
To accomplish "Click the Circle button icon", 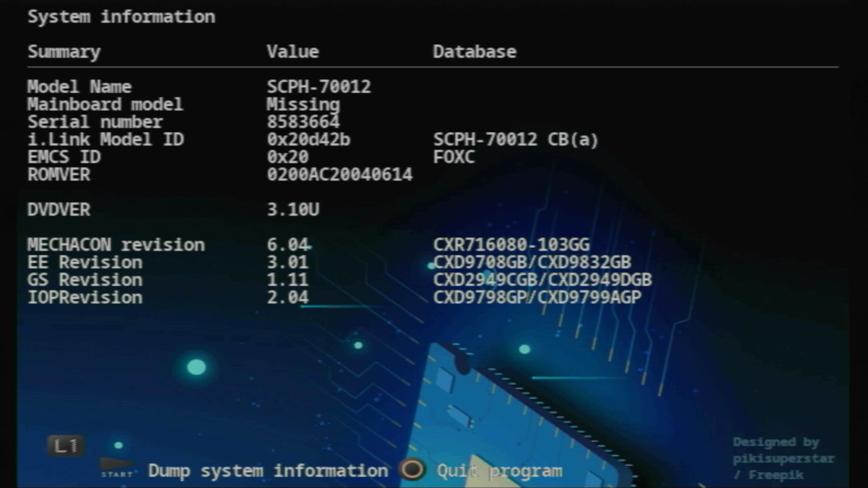I will pos(412,469).
